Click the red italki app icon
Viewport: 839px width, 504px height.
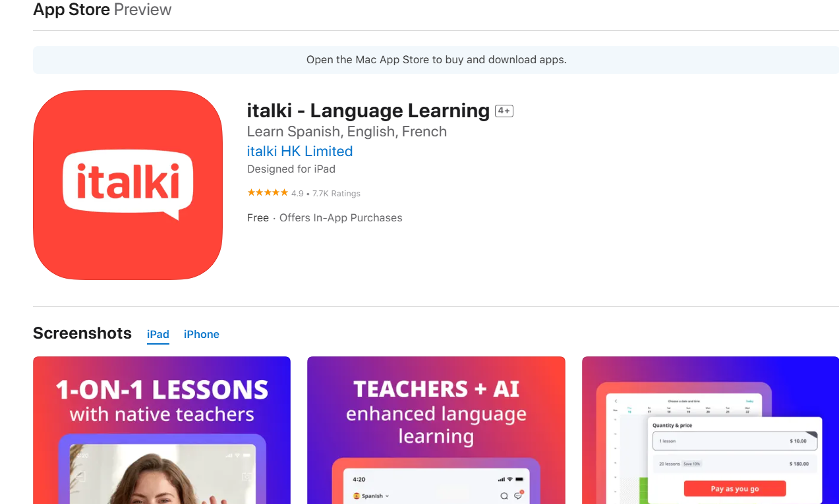128,185
